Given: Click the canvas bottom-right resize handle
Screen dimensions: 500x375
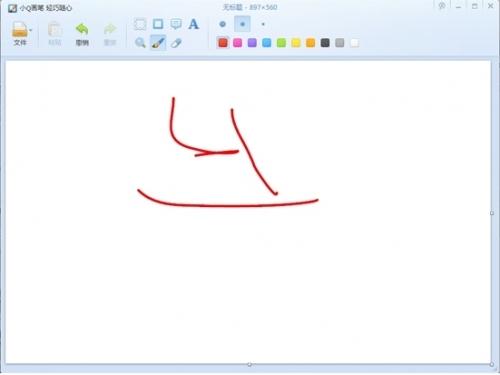Looking at the screenshot, I should tap(492, 364).
